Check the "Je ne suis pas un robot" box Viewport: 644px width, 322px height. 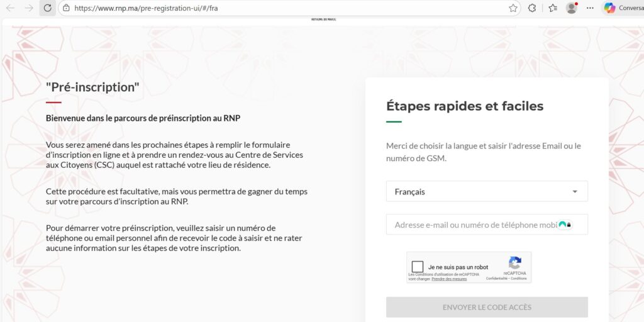(x=418, y=267)
